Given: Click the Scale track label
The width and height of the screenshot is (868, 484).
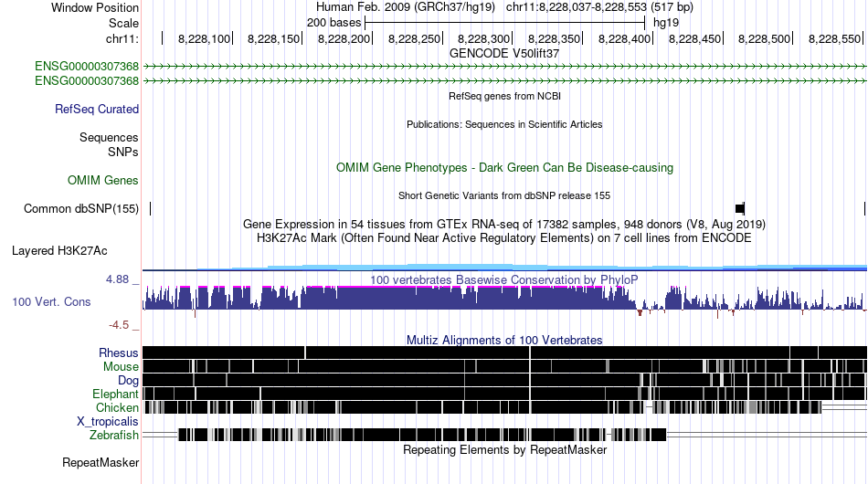Looking at the screenshot, I should coord(123,23).
